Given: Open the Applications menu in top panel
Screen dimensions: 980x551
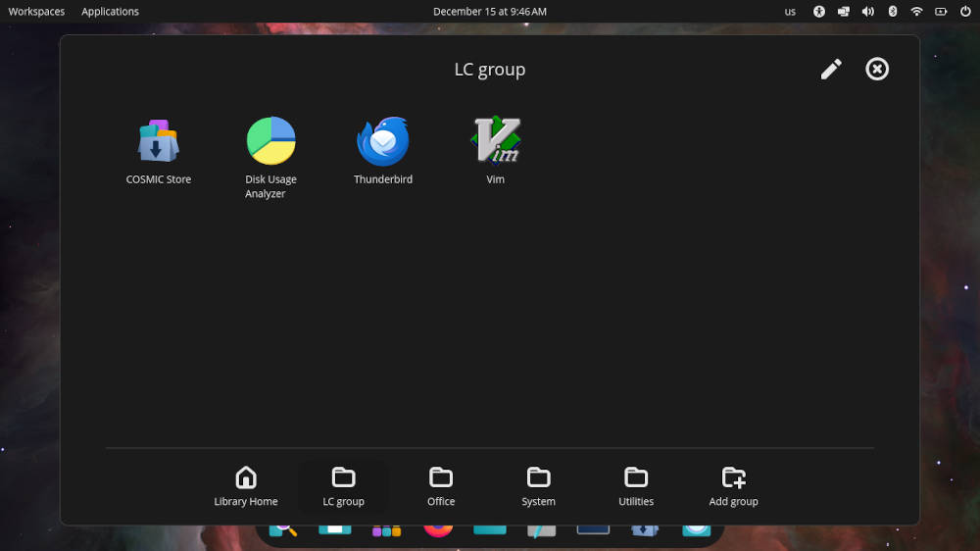Looking at the screenshot, I should pyautogui.click(x=110, y=12).
